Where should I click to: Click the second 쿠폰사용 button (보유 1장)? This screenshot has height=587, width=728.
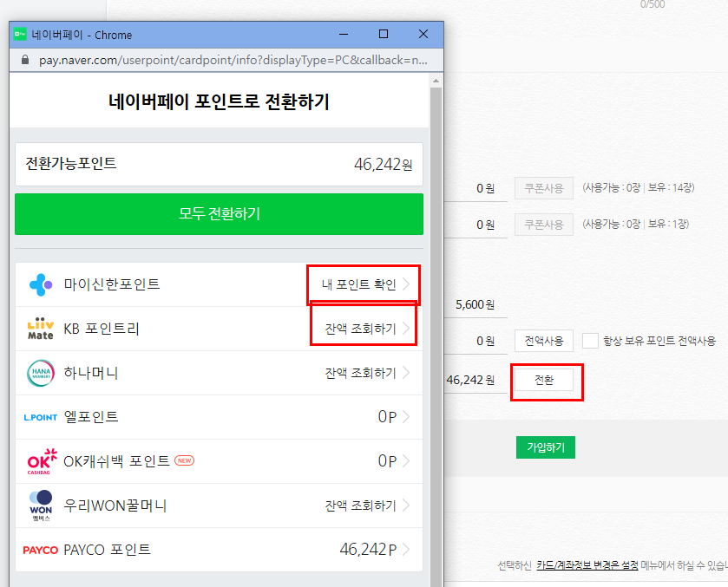coord(544,225)
